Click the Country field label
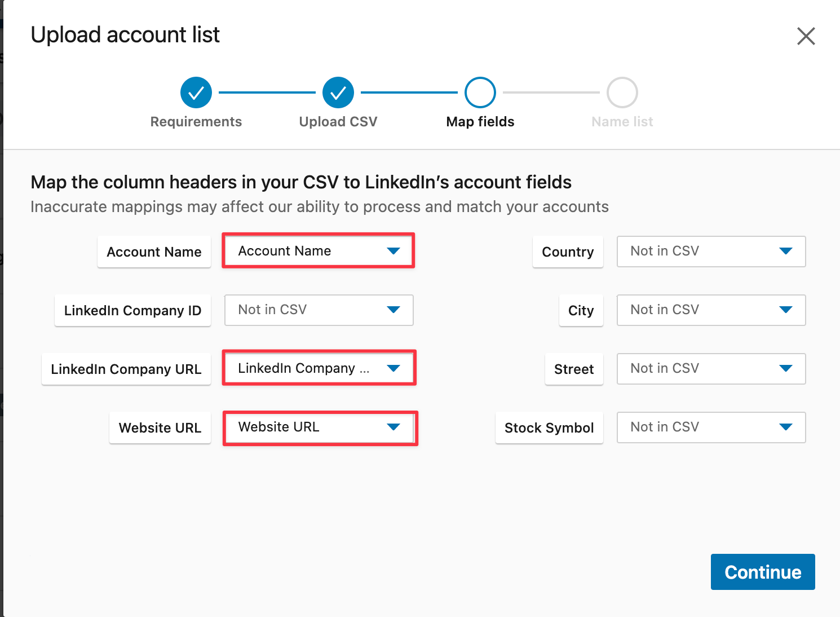Screen dimensions: 840x617 [x=568, y=252]
